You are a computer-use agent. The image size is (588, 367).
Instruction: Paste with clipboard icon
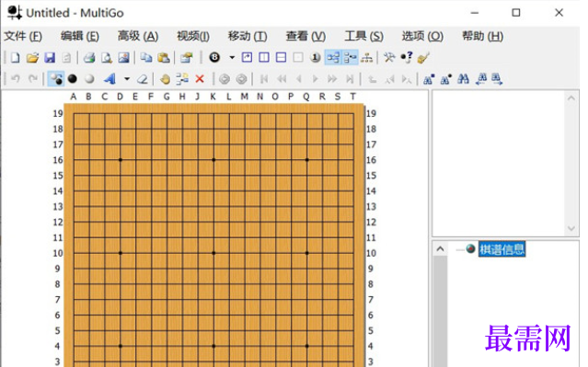(x=164, y=58)
